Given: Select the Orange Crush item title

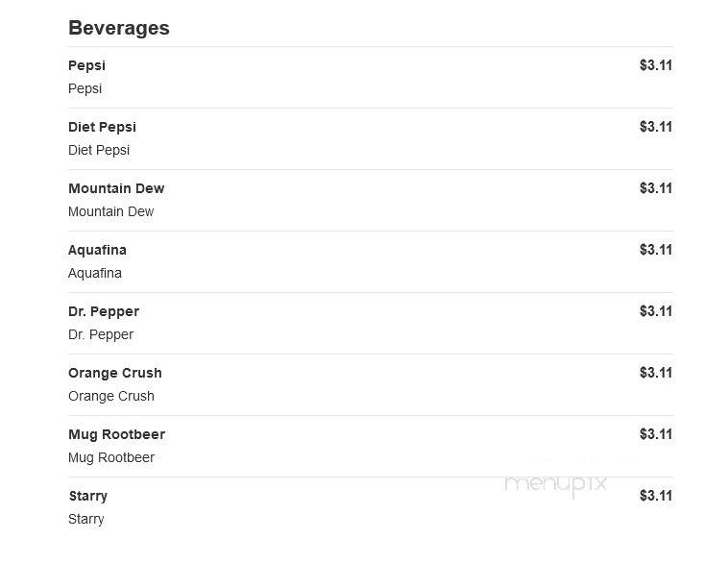Looking at the screenshot, I should pyautogui.click(x=115, y=373).
